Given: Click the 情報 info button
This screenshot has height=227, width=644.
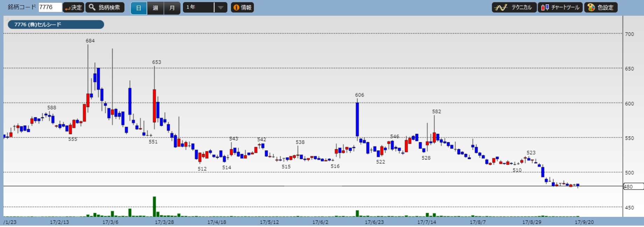Looking at the screenshot, I should coord(242,7).
